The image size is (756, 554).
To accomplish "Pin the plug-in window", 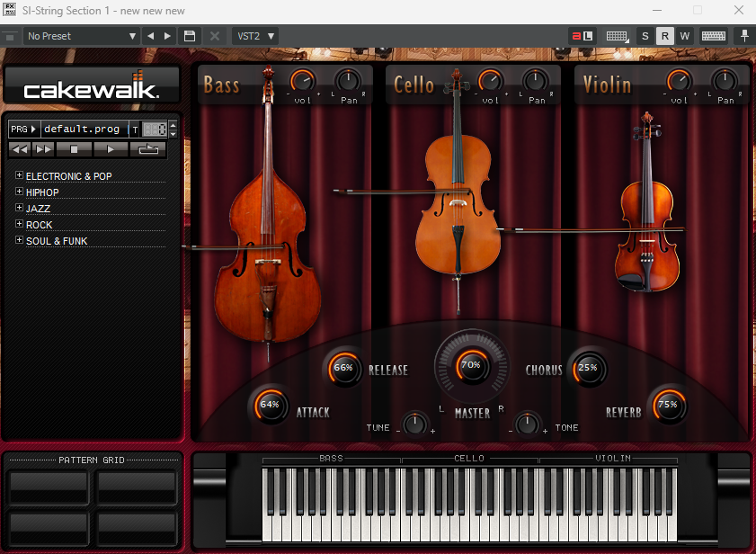I will click(744, 36).
